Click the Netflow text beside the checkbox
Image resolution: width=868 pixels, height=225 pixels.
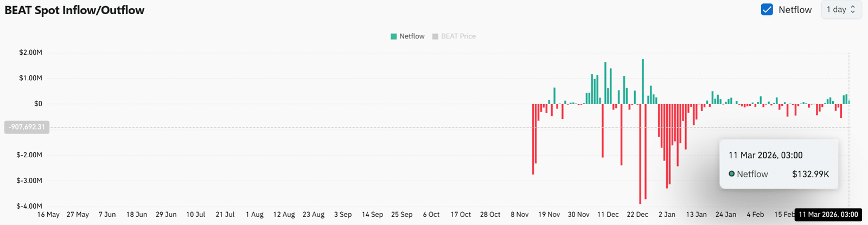coord(795,10)
